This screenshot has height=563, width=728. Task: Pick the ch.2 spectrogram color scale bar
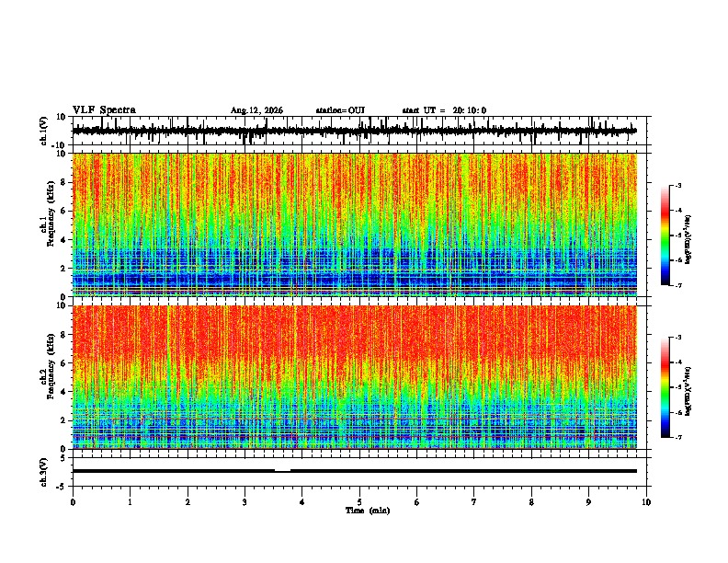(665, 387)
